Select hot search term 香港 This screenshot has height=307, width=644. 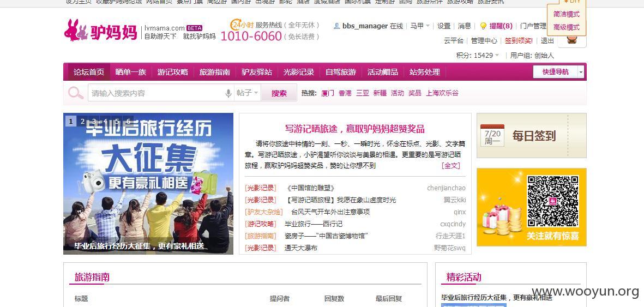pyautogui.click(x=345, y=93)
